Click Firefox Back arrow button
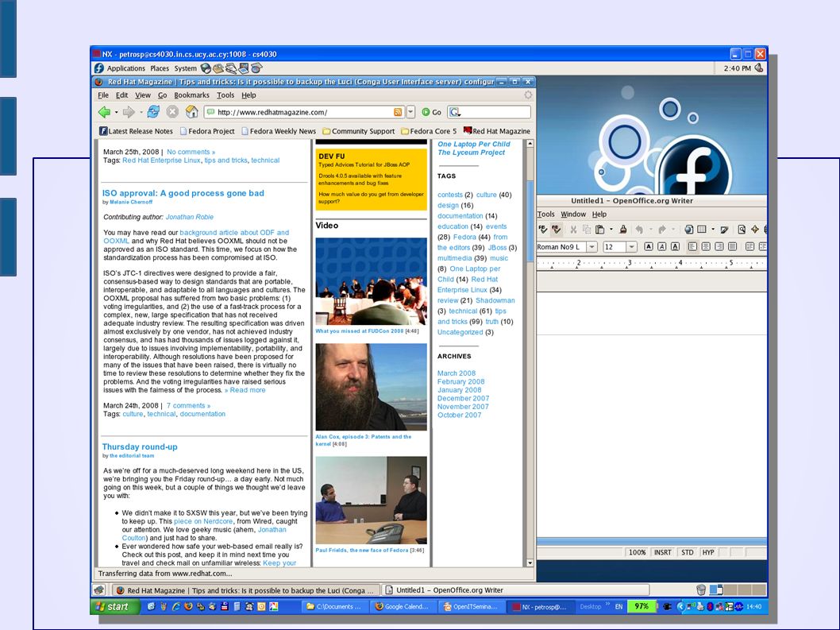This screenshot has height=630, width=840. click(x=104, y=112)
